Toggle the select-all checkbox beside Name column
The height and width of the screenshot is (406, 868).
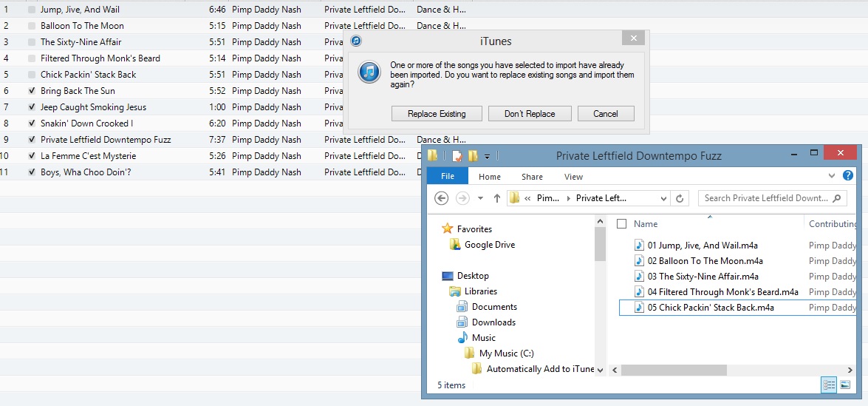point(622,224)
